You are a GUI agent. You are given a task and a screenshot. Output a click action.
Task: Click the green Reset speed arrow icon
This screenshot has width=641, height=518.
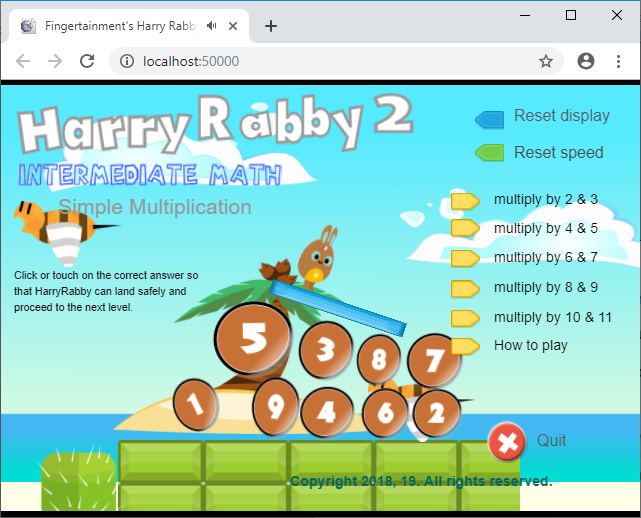(x=490, y=152)
